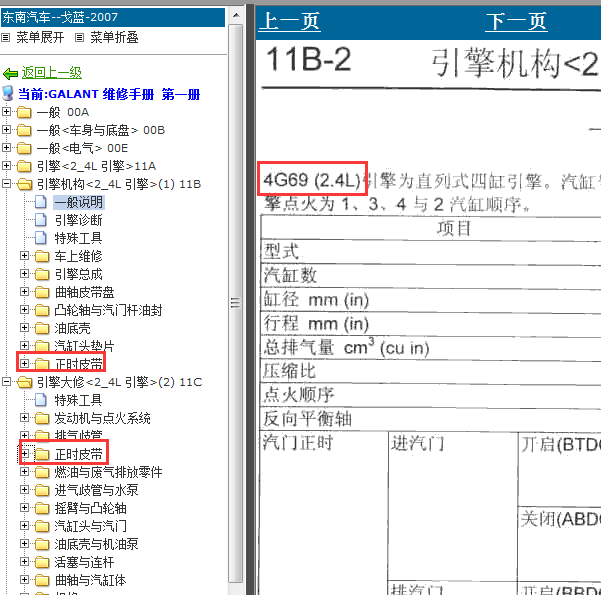Click folder icon of 引擎总成
This screenshot has width=601, height=595.
click(42, 274)
